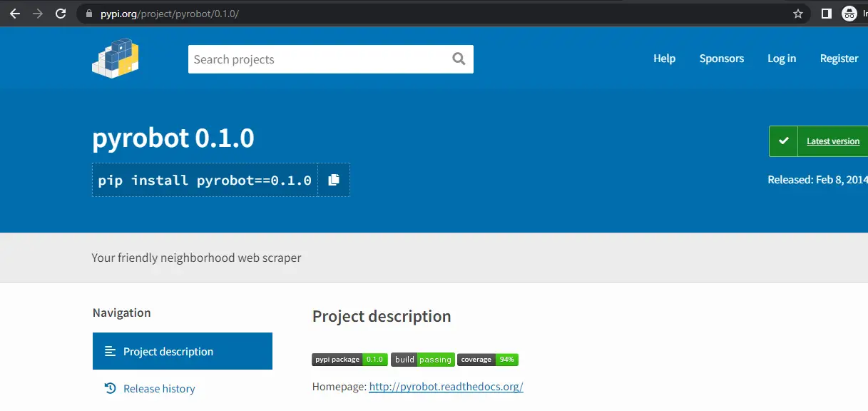Copy the pip install command to clipboard
868x411 pixels.
334,181
